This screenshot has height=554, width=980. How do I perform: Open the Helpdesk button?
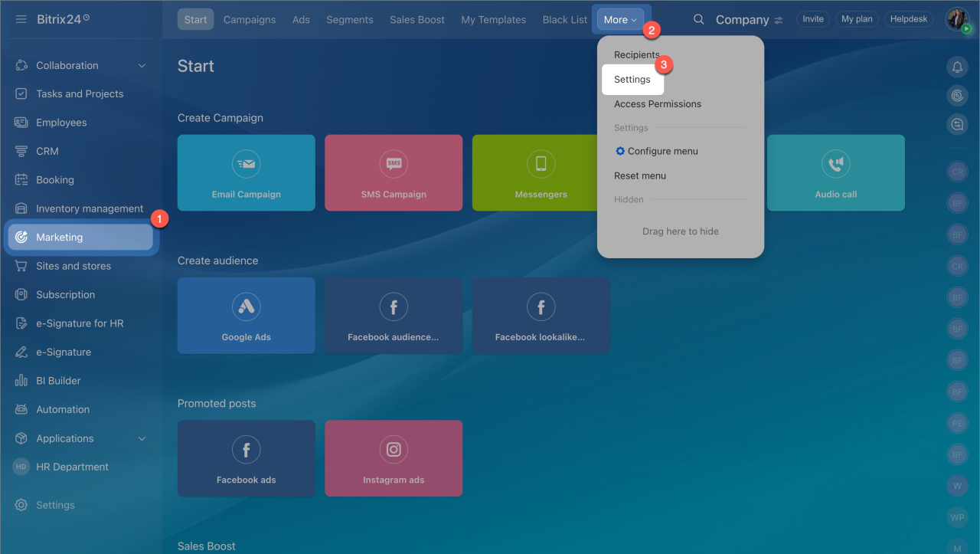click(x=909, y=19)
